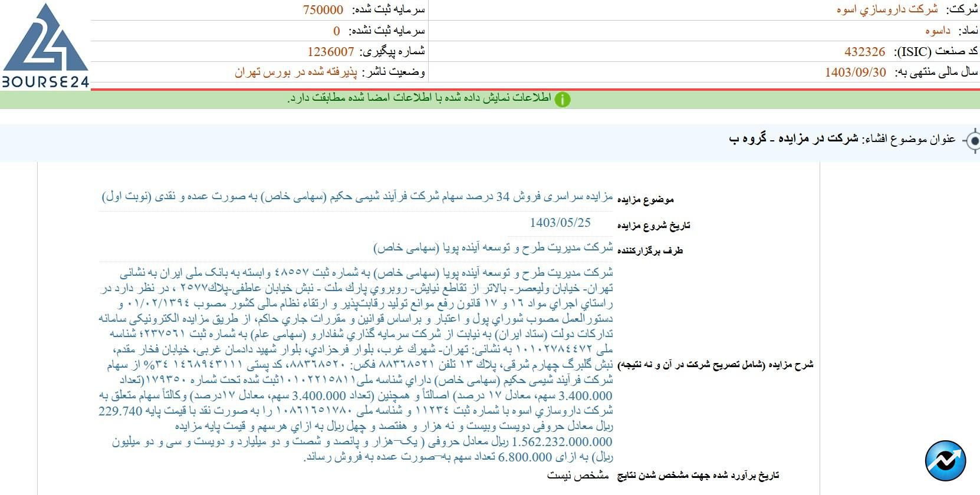Click the target icon beside disclosure title

(973, 141)
